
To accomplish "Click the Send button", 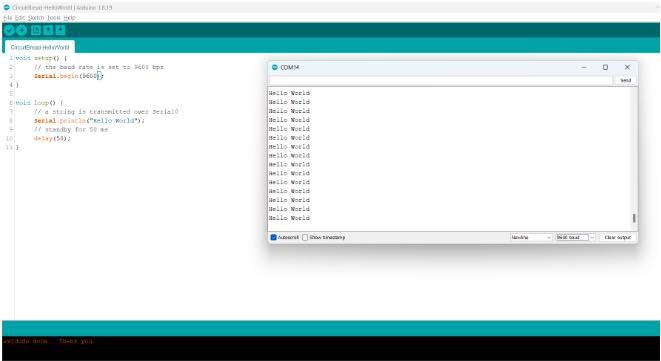I will click(626, 80).
